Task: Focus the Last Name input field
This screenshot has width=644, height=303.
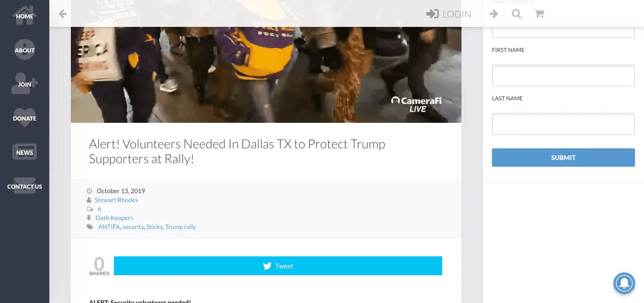Action: [x=563, y=124]
